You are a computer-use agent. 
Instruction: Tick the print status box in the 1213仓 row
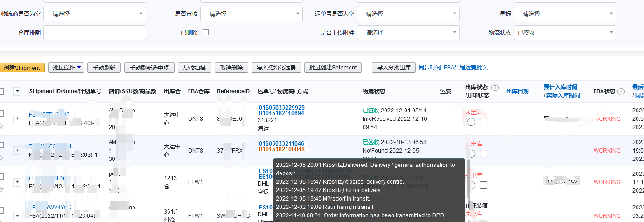tap(483, 185)
